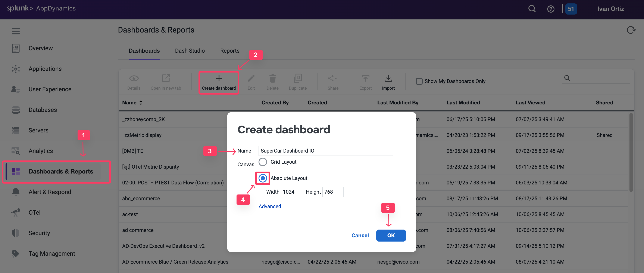Open the Security shield section
The height and width of the screenshot is (273, 644).
coord(39,233)
